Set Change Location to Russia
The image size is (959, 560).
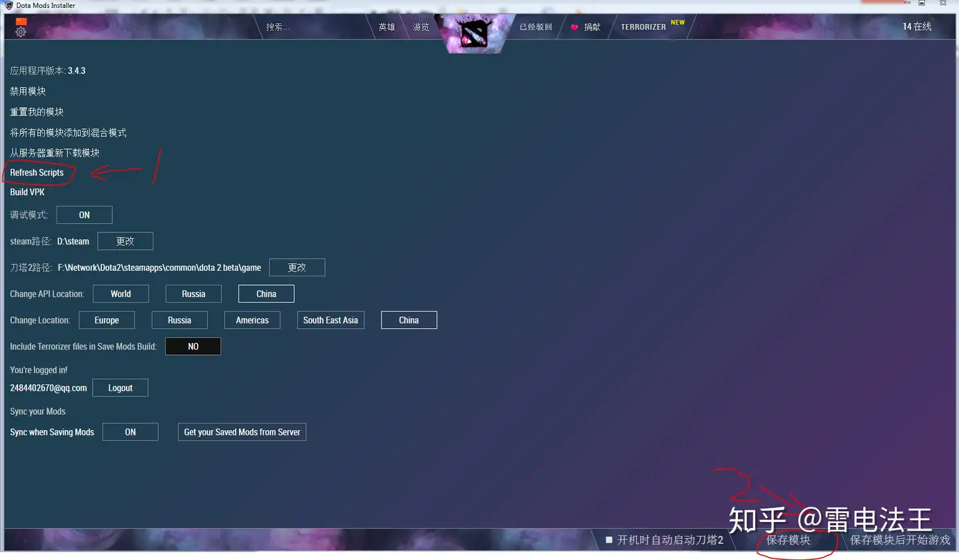click(x=179, y=320)
